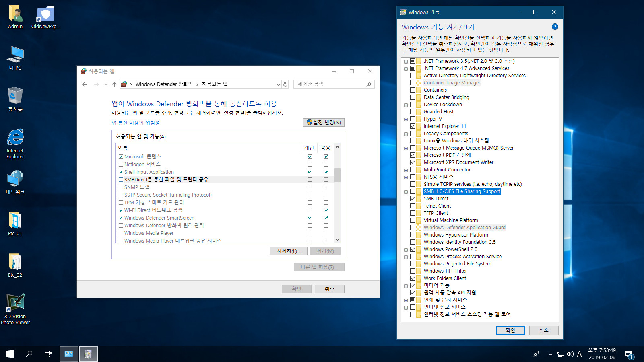Open the volume tray icon
This screenshot has height=362, width=644.
coord(570,354)
